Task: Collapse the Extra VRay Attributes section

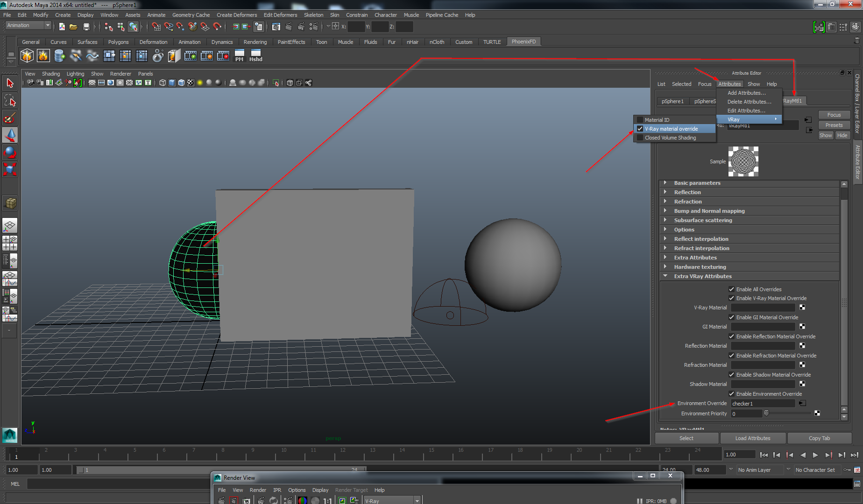Action: (750, 276)
